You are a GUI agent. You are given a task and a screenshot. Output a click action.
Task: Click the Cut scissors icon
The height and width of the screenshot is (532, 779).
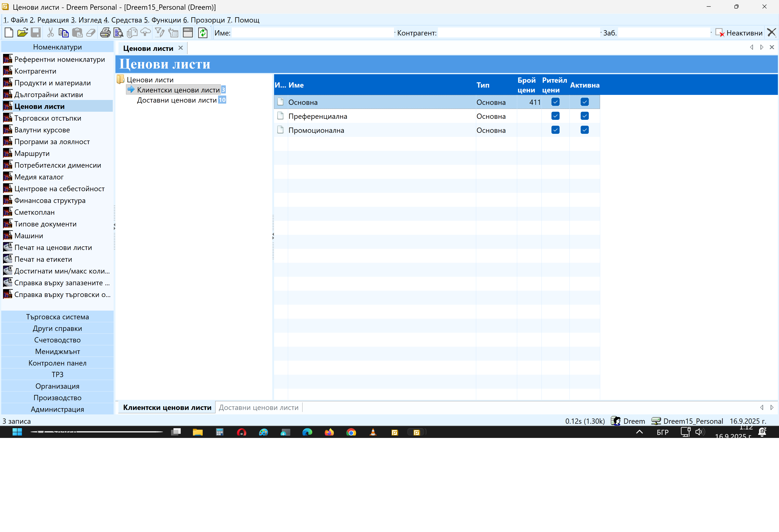click(x=51, y=33)
